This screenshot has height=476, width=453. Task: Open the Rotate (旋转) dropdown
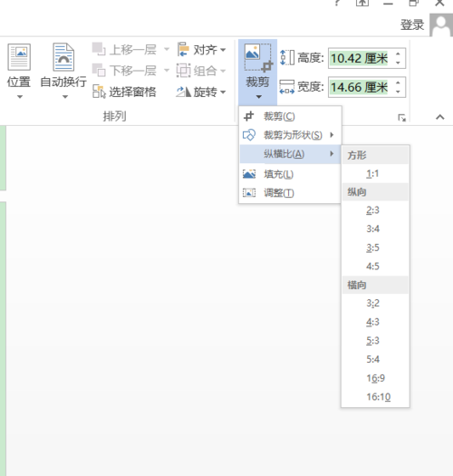(202, 92)
